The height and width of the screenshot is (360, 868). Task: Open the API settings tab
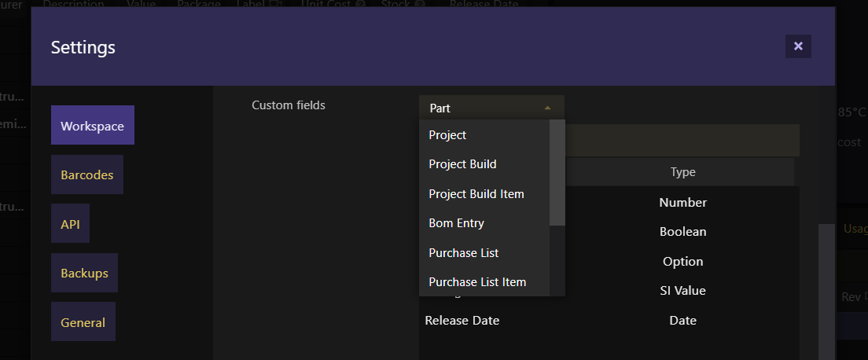[70, 223]
